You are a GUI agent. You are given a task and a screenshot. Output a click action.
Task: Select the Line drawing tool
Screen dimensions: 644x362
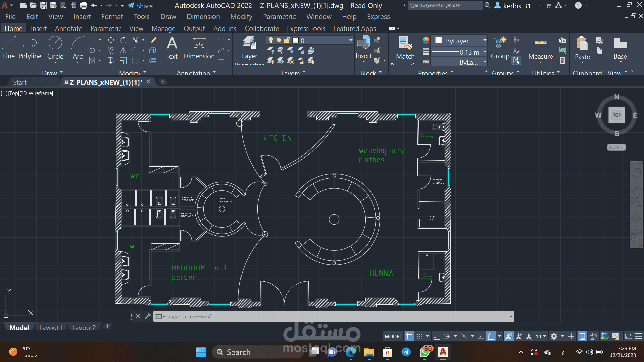pos(9,48)
